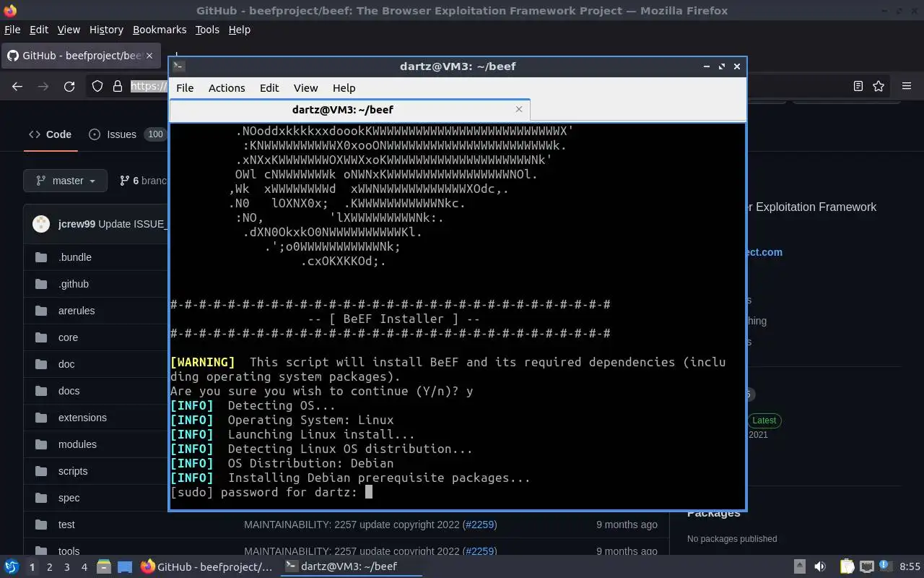
Task: Open Firefox Bookmarks menu
Action: (x=160, y=30)
